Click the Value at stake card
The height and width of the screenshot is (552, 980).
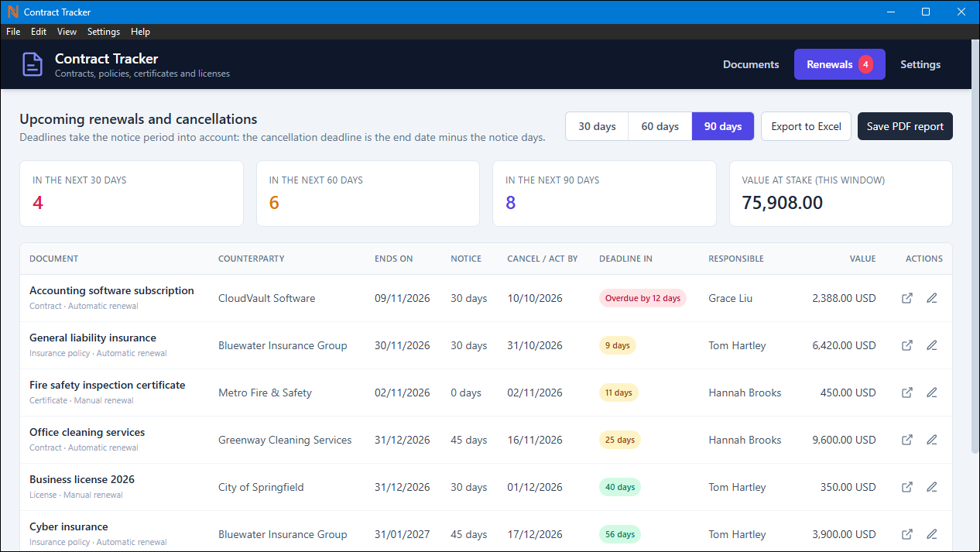click(841, 194)
